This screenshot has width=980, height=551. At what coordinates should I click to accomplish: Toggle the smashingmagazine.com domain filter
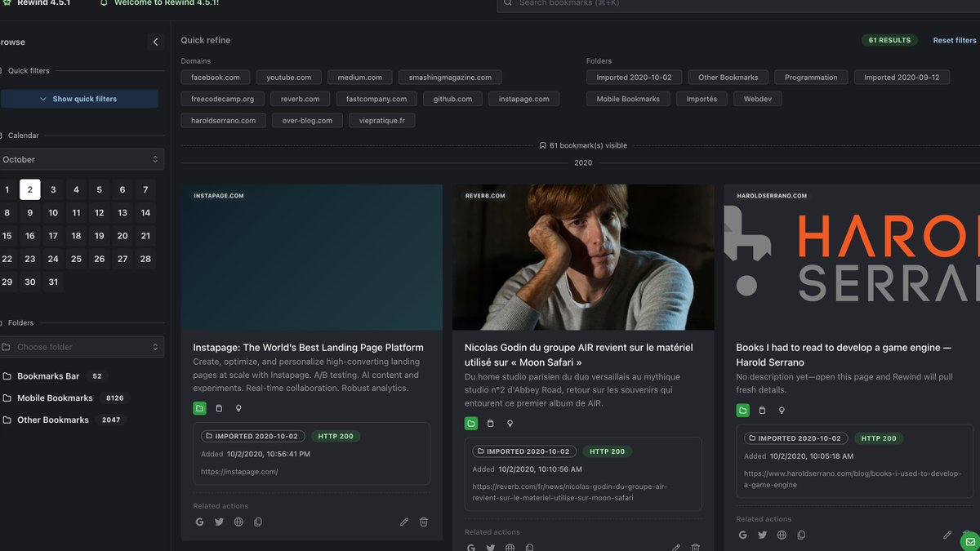click(x=450, y=78)
